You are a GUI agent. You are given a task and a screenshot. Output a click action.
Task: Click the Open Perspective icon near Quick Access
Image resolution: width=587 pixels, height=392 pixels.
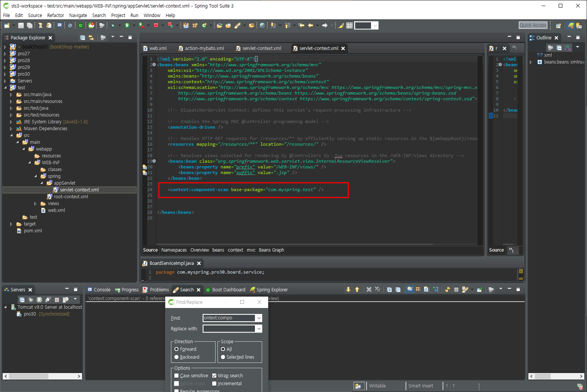pos(558,26)
